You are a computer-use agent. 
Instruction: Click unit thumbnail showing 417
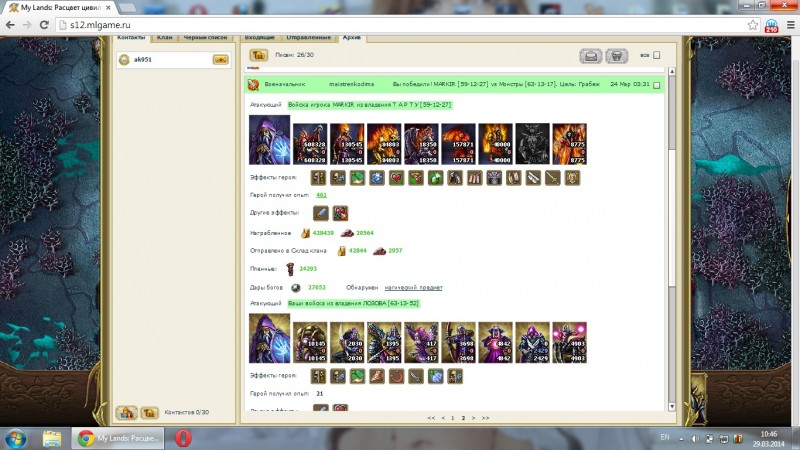tap(421, 342)
